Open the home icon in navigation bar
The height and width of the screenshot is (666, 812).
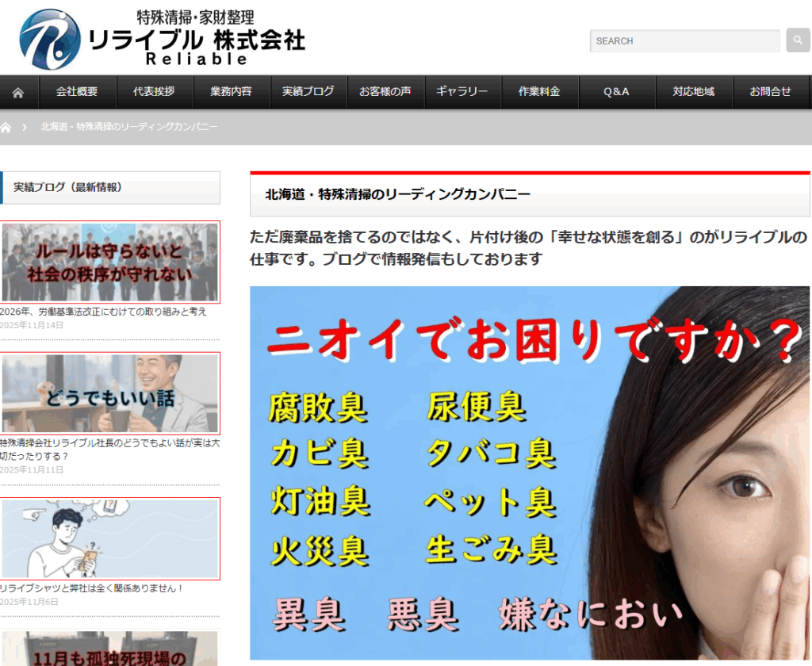pos(17,92)
